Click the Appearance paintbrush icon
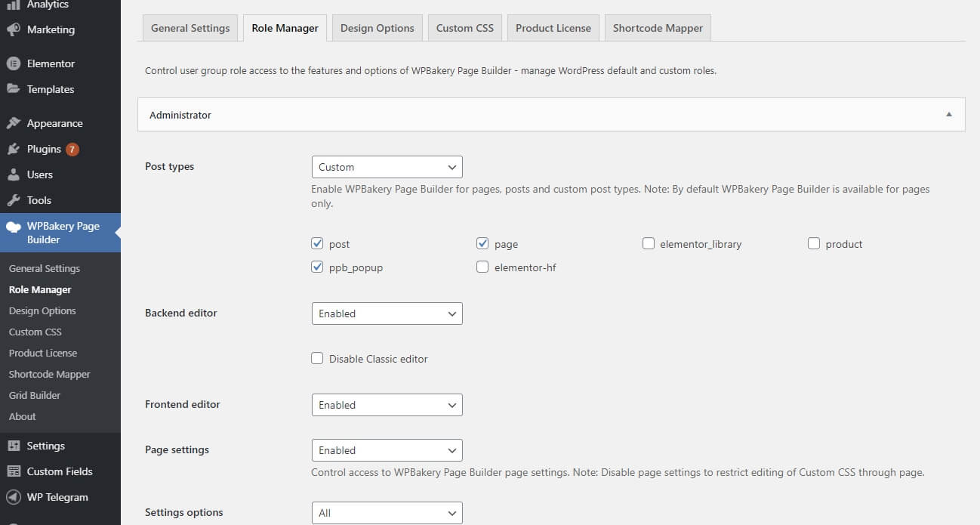 (x=14, y=123)
